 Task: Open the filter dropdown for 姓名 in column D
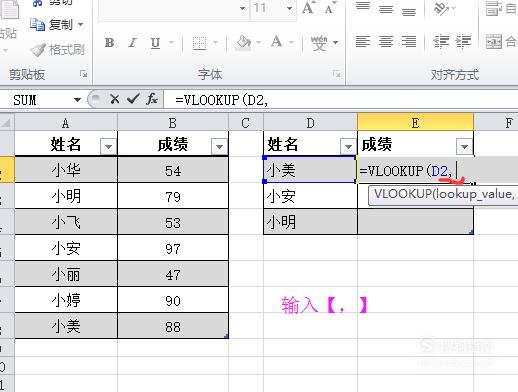coord(348,146)
